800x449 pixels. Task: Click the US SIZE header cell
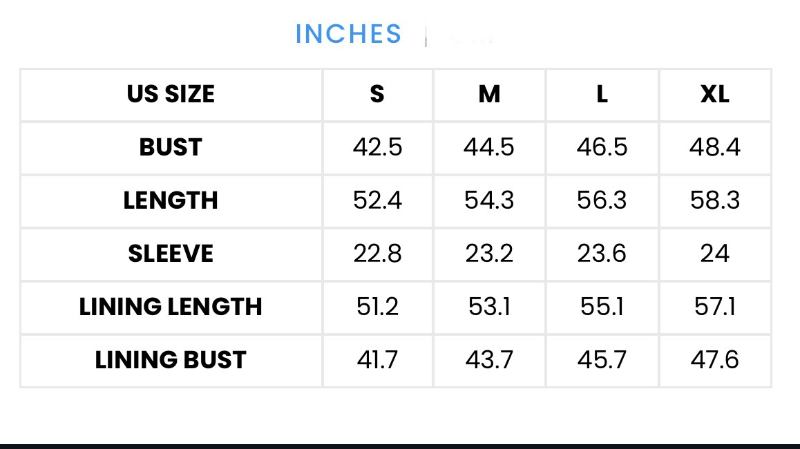[171, 94]
